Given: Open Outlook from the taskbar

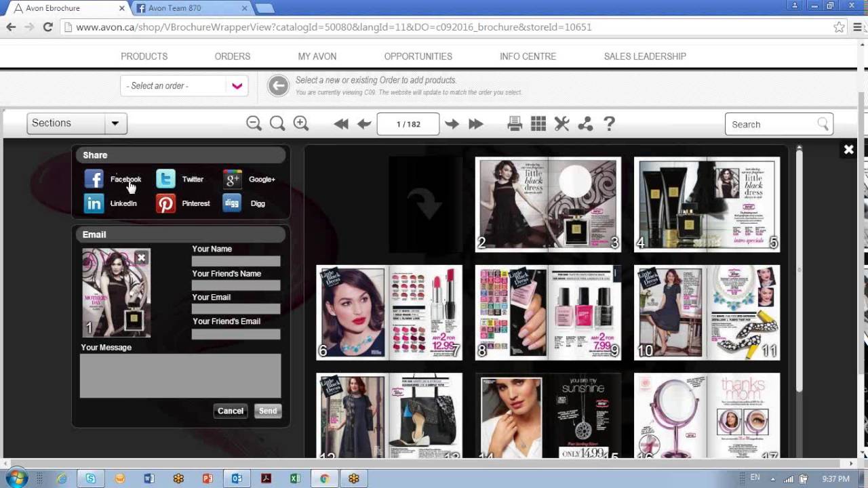Looking at the screenshot, I should click(x=237, y=479).
